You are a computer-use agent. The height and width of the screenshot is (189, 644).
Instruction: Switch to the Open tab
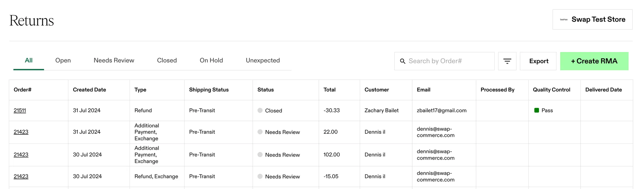pyautogui.click(x=63, y=60)
